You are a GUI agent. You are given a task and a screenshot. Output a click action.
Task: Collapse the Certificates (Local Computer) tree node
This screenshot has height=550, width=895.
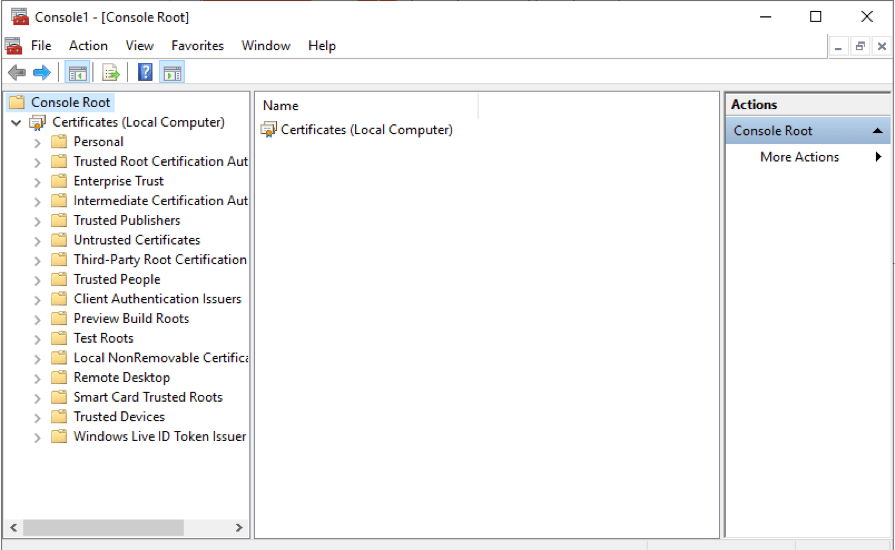[16, 123]
